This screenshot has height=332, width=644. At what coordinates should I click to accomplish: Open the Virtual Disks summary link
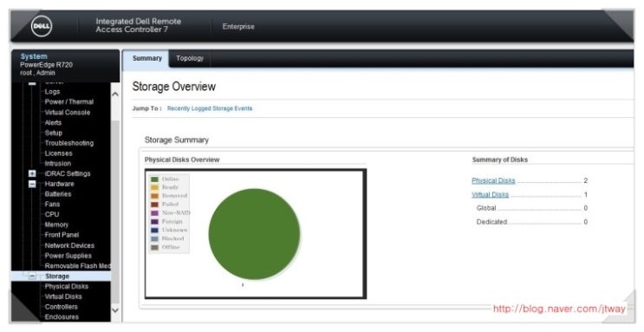click(490, 195)
